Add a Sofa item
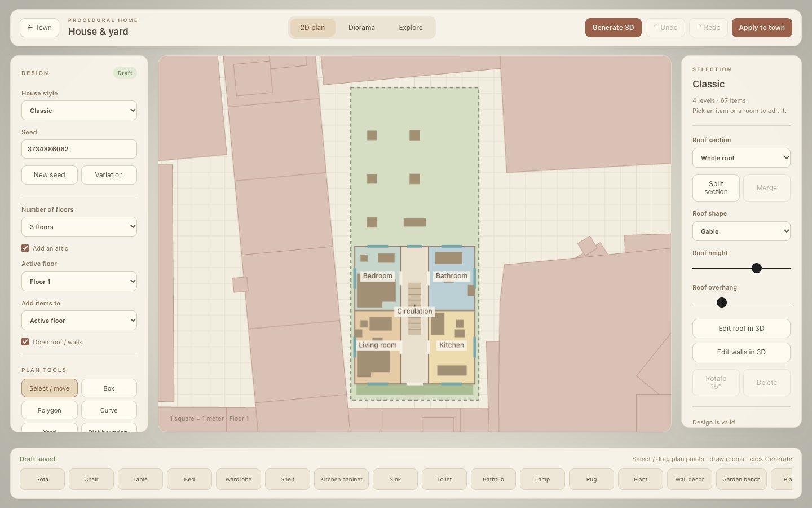The width and height of the screenshot is (812, 508). tap(42, 479)
